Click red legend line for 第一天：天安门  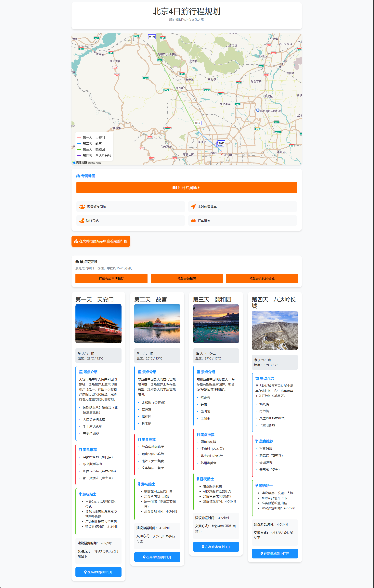(x=79, y=137)
